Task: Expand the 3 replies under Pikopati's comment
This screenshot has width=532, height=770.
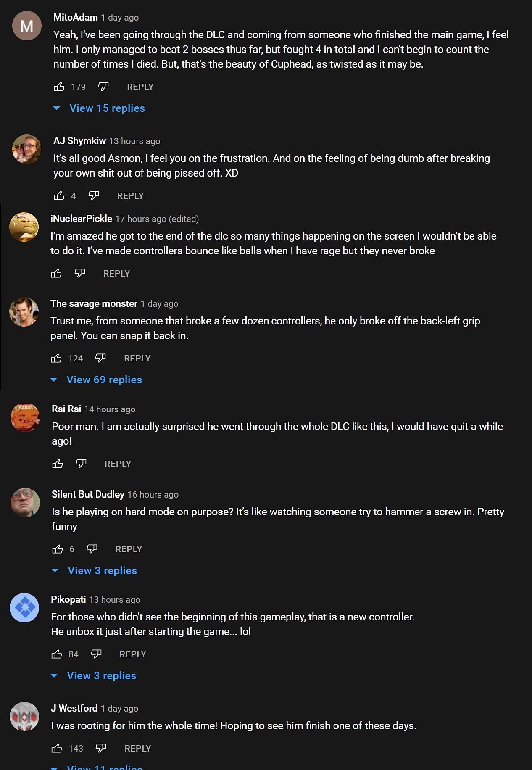Action: [x=101, y=676]
